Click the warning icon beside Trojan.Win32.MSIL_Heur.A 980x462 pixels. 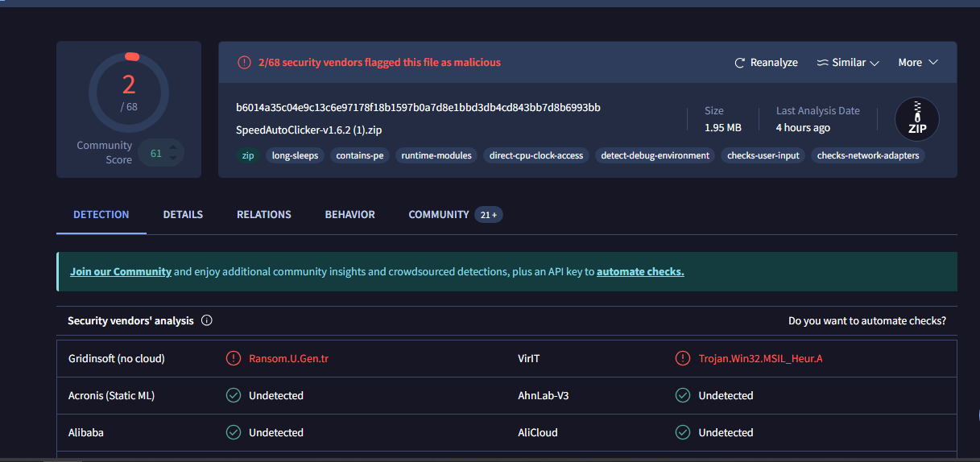(x=683, y=358)
